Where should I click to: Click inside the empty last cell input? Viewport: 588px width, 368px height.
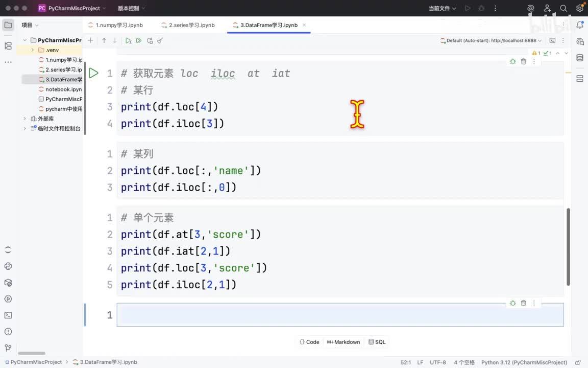click(x=340, y=315)
